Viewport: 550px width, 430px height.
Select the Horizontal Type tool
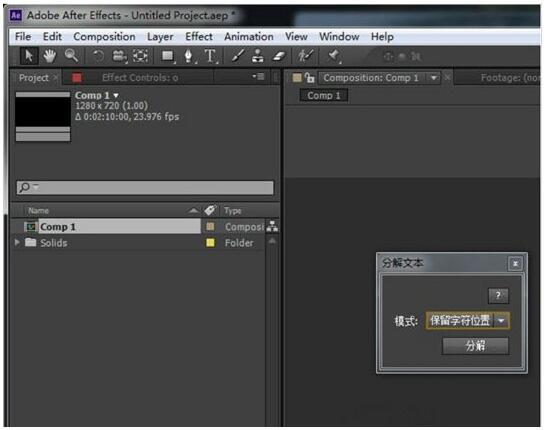click(x=210, y=56)
